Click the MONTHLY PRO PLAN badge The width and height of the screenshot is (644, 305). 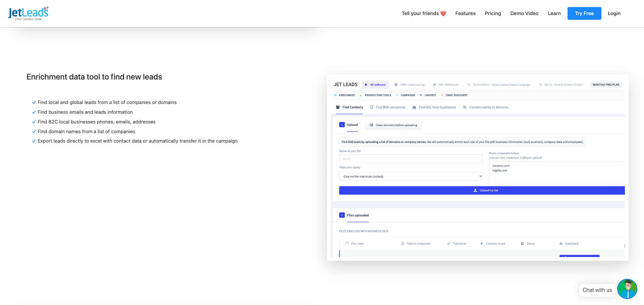606,85
